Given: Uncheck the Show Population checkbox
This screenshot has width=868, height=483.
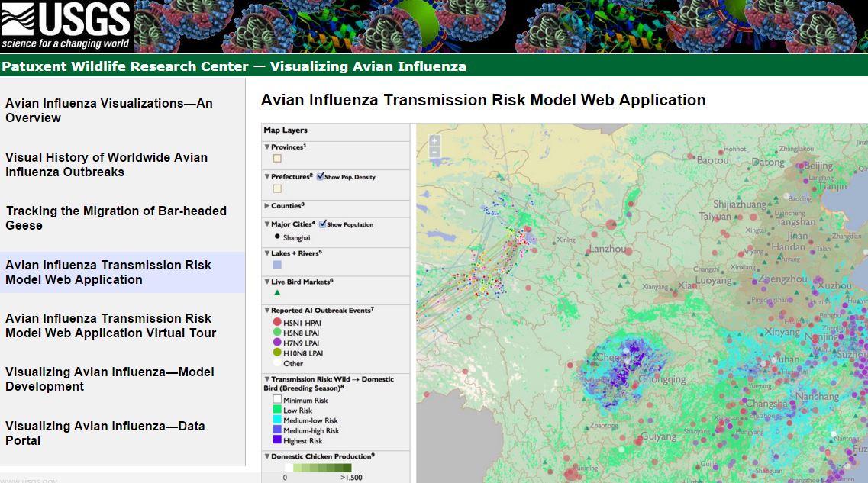Looking at the screenshot, I should pyautogui.click(x=323, y=224).
